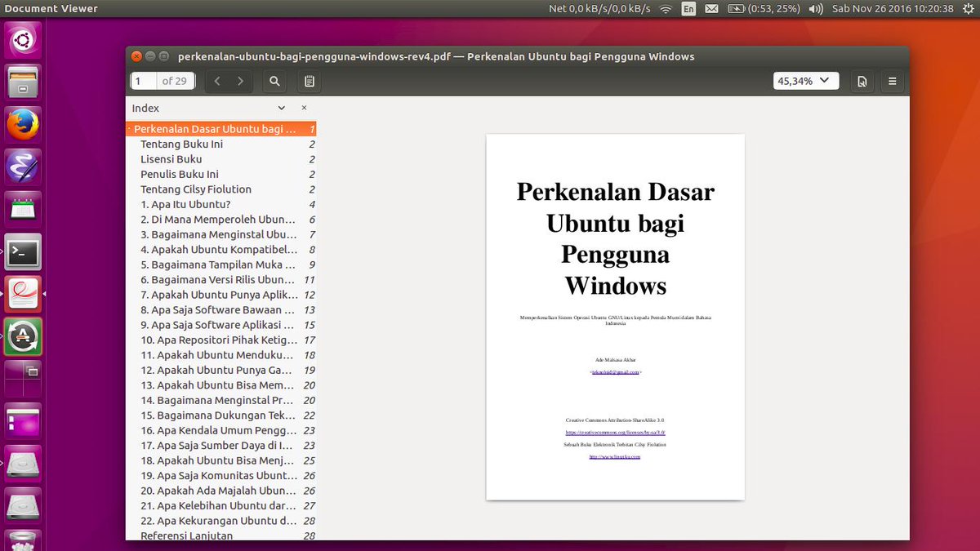
Task: Select 'Tentang Cilsy Fiolution' index entry
Action: pyautogui.click(x=221, y=189)
